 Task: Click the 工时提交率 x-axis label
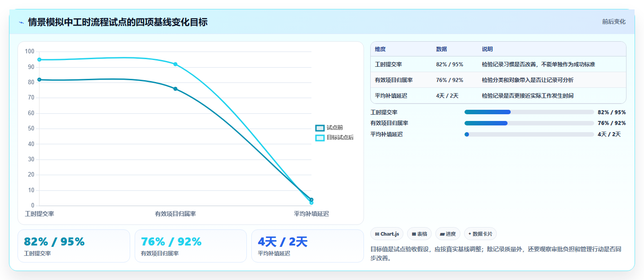point(39,214)
